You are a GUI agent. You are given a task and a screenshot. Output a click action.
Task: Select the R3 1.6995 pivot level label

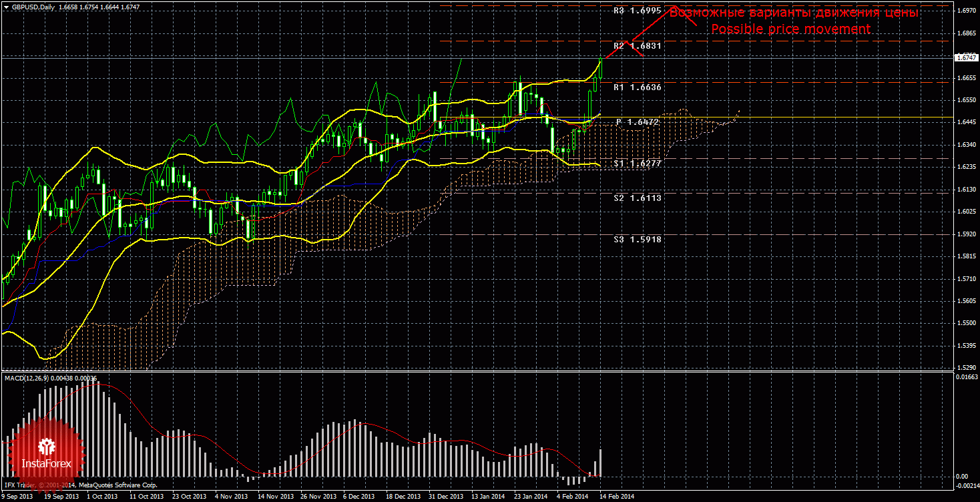637,11
